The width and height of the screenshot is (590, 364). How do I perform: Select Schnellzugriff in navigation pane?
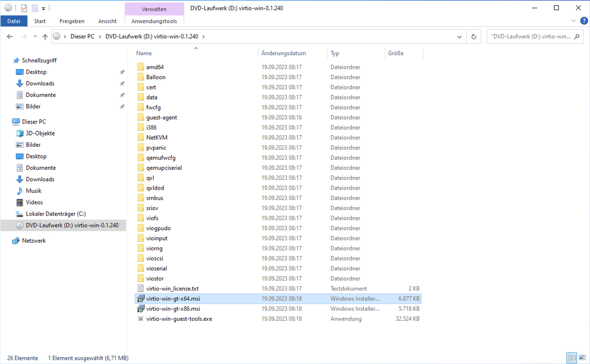tap(39, 60)
